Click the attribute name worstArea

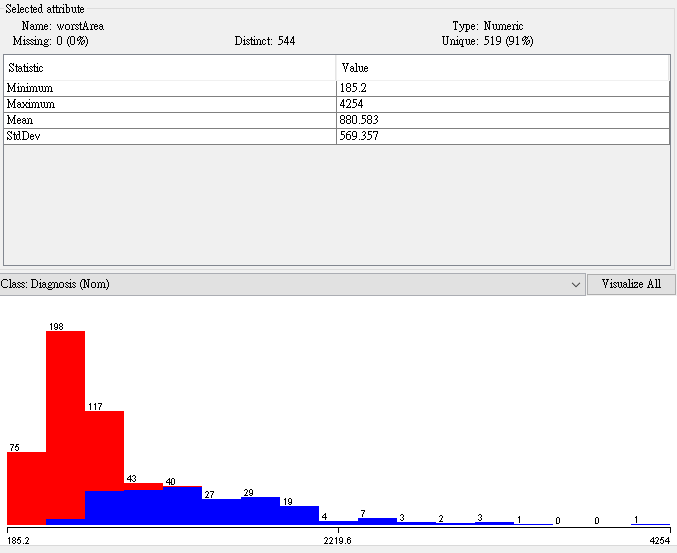coord(80,26)
